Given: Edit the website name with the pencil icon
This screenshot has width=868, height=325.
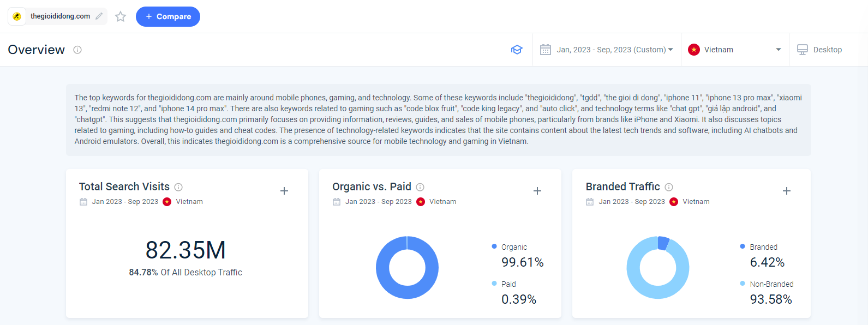Looking at the screenshot, I should 99,16.
